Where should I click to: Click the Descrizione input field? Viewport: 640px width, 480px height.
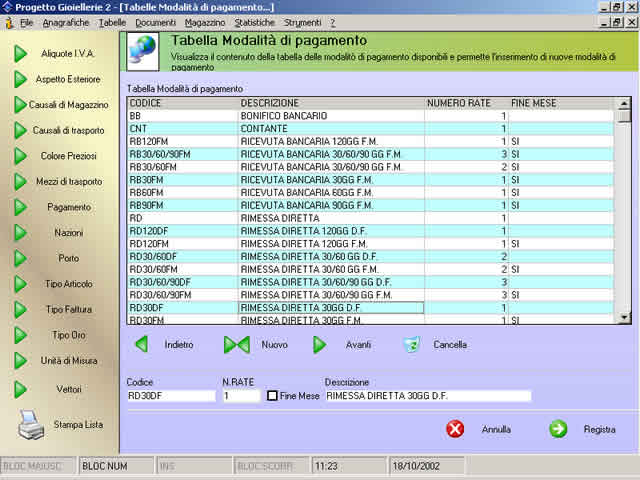pos(428,396)
